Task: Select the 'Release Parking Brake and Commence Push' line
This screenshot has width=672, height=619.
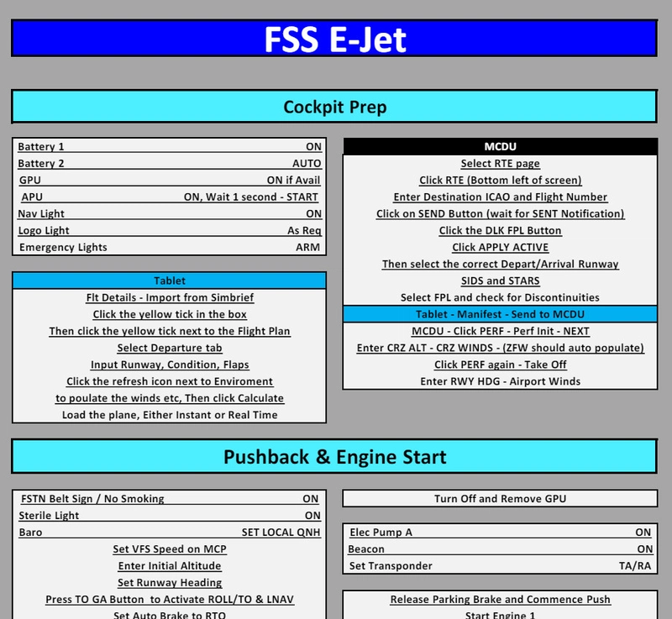Action: coord(501,599)
